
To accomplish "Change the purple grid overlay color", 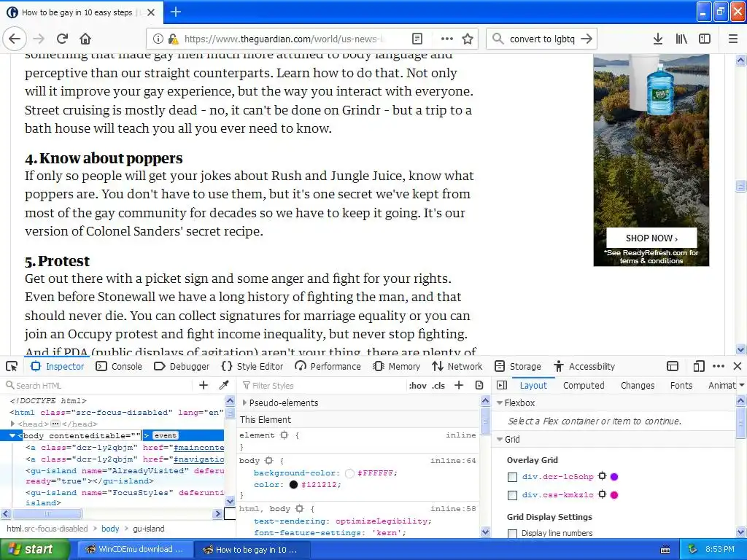I will tap(614, 476).
